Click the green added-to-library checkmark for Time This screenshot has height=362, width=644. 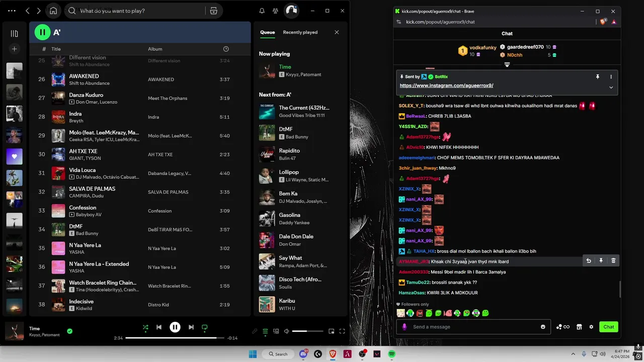pos(70,331)
